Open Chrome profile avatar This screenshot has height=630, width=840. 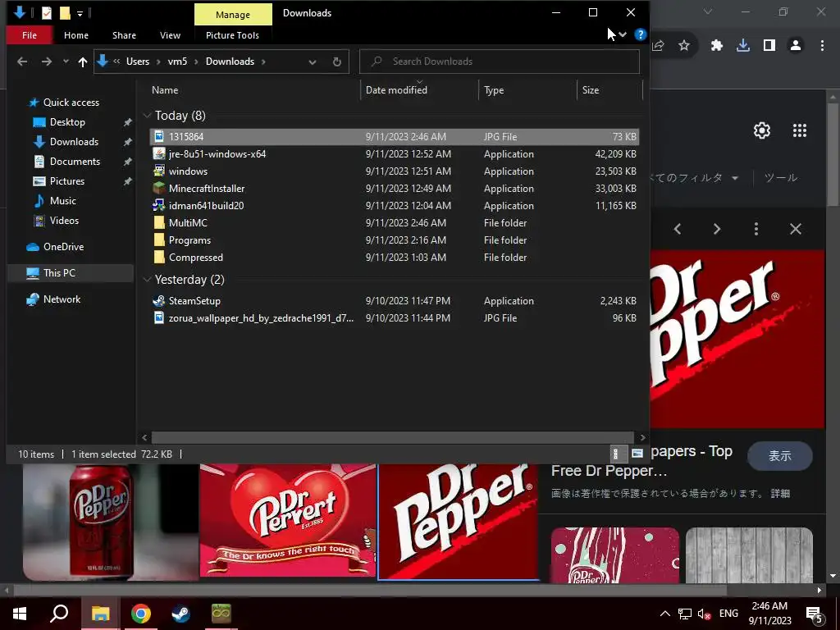796,46
